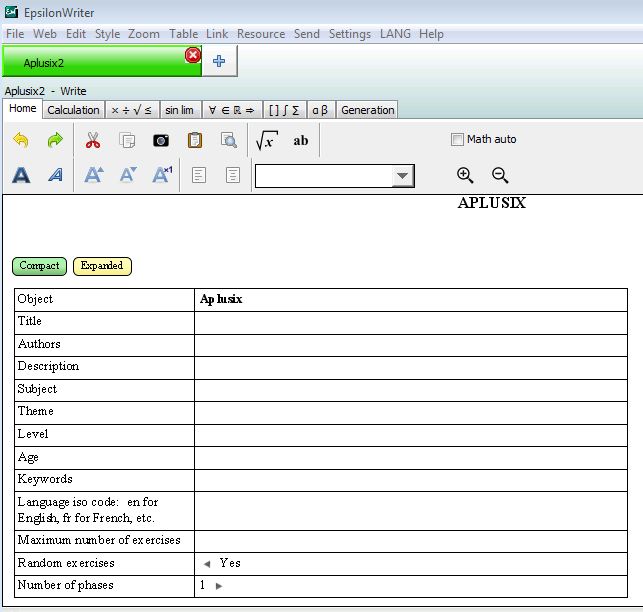The width and height of the screenshot is (643, 612).
Task: Open the File menu
Action: coord(15,34)
